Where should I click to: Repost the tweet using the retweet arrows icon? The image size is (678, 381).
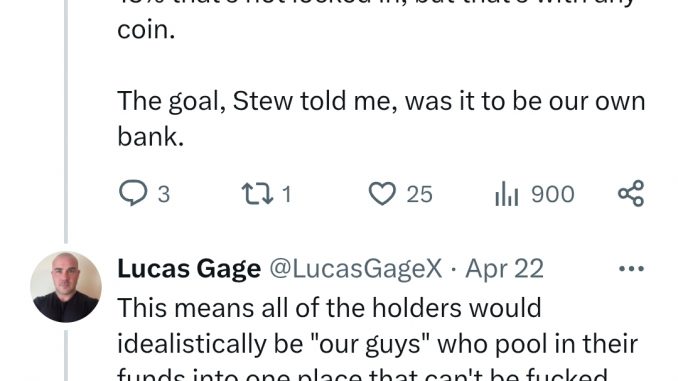(x=257, y=193)
